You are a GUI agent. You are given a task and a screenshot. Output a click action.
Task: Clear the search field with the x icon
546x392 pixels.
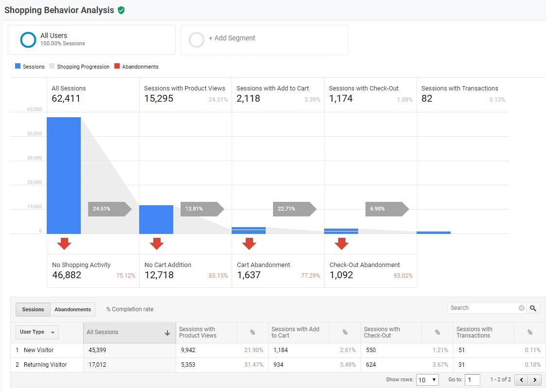[521, 307]
